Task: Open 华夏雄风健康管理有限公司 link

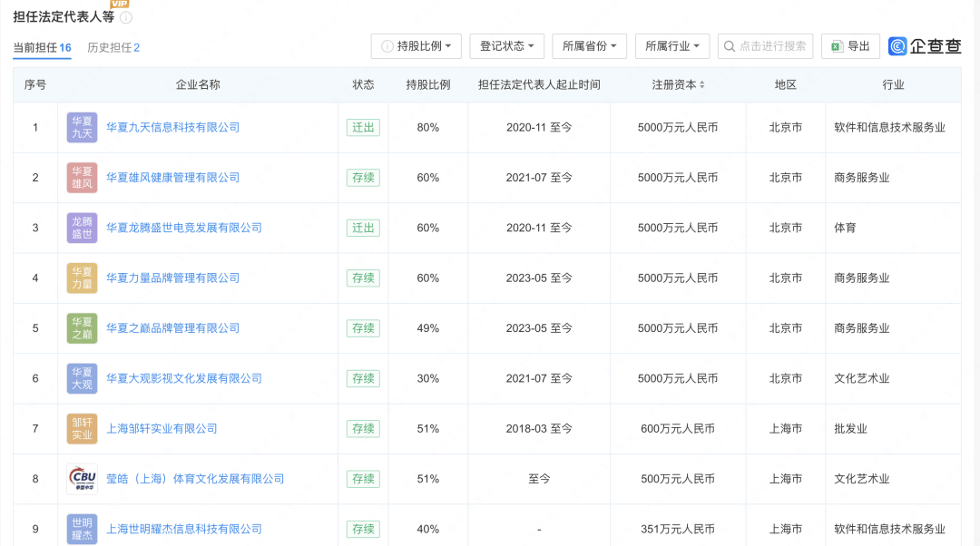Action: click(173, 178)
